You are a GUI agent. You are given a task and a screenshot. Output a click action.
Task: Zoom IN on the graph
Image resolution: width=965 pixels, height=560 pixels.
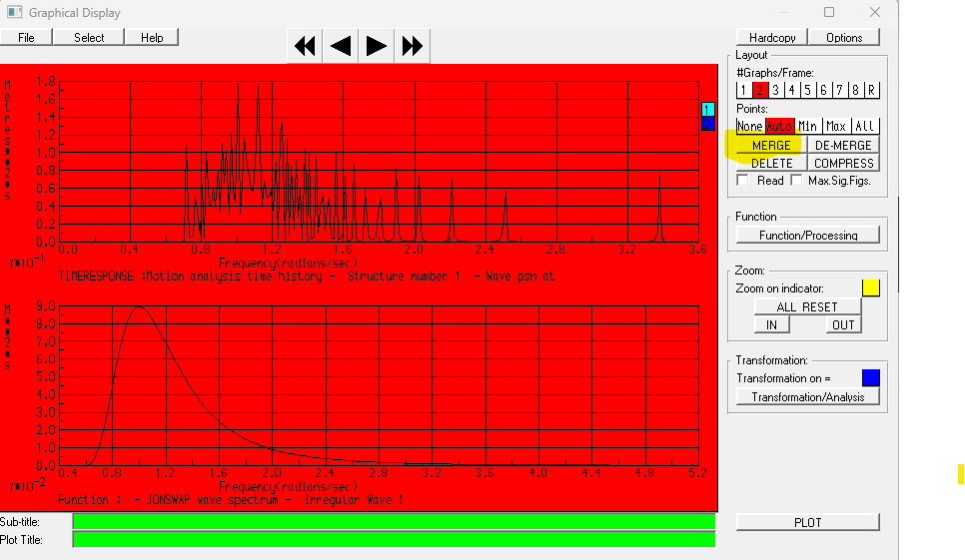(772, 324)
